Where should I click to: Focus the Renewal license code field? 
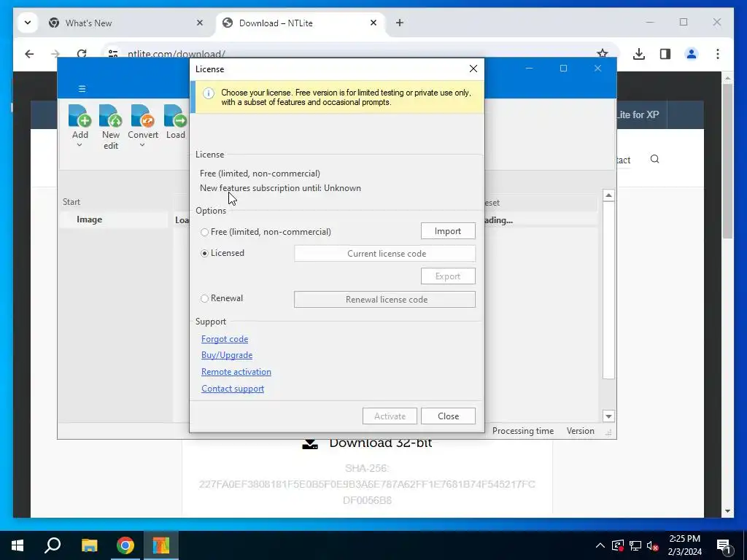[385, 300]
